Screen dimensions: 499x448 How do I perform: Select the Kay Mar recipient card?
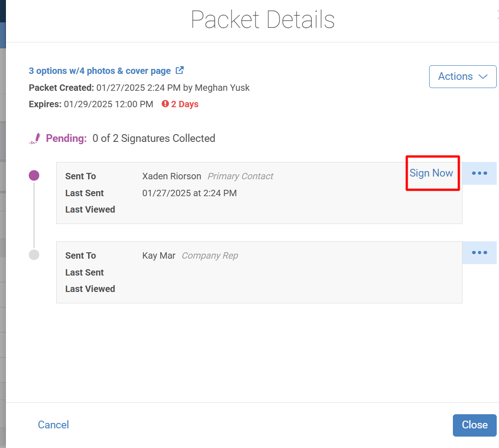(259, 272)
